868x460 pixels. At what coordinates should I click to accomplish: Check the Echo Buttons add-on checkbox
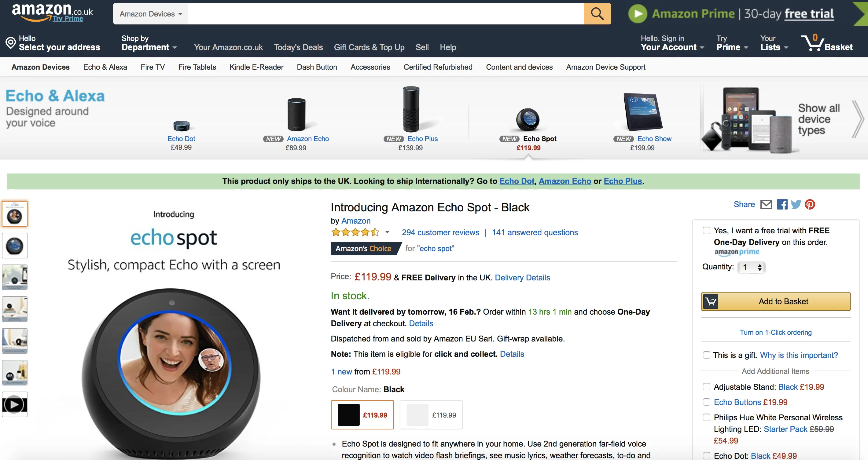pos(706,402)
